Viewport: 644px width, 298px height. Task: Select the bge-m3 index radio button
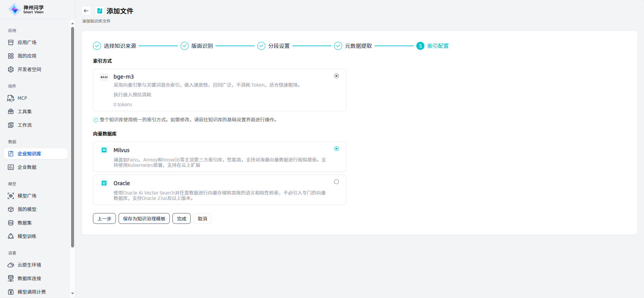tap(336, 76)
